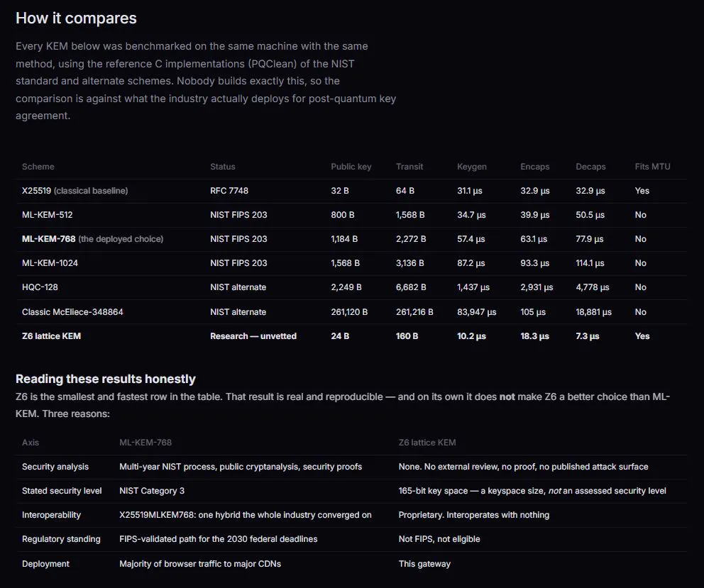Select the bold ML-KEM-768 deployed choice row
This screenshot has width=704, height=588.
pos(351,239)
